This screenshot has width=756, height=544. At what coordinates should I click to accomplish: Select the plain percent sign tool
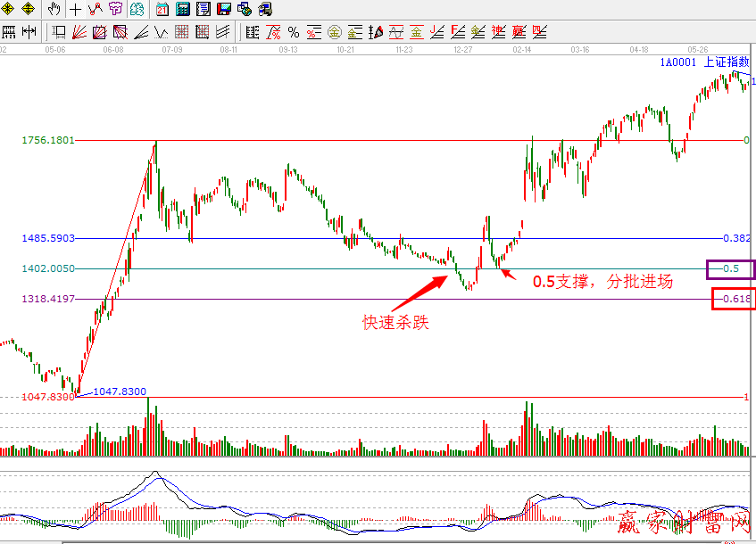pyautogui.click(x=293, y=32)
